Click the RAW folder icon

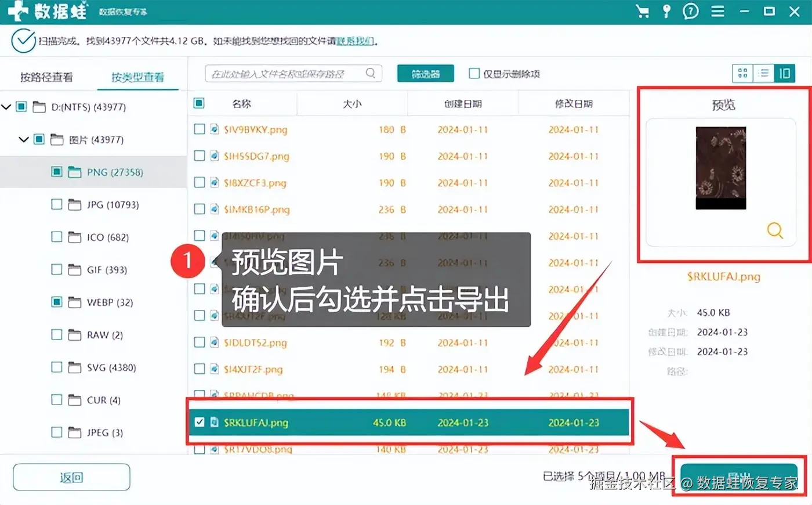[x=74, y=334]
